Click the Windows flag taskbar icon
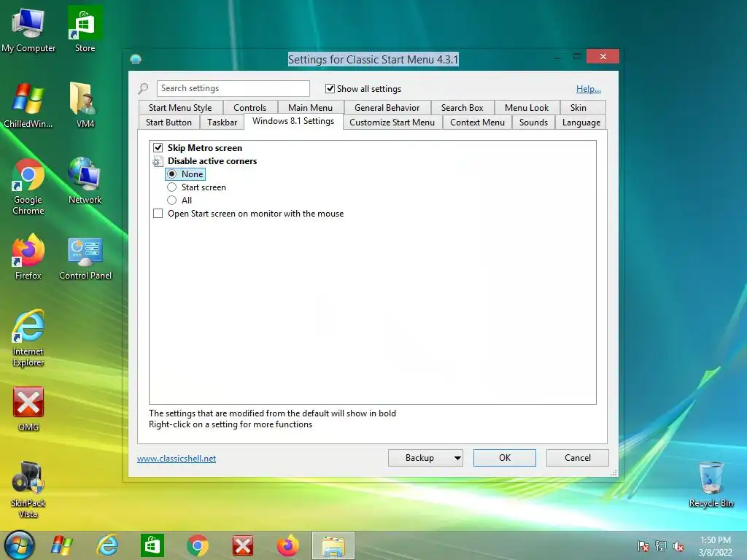747x560 pixels. pos(62,545)
